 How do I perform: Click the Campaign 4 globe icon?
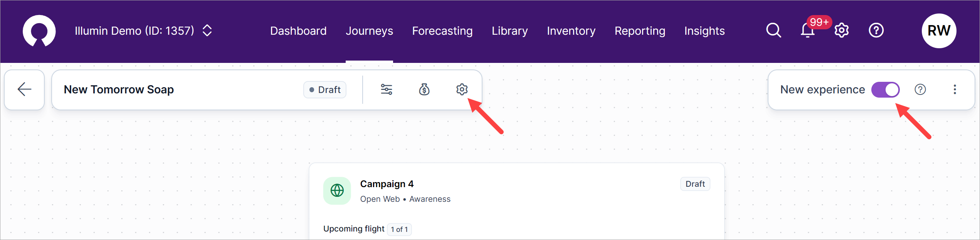coord(337,191)
